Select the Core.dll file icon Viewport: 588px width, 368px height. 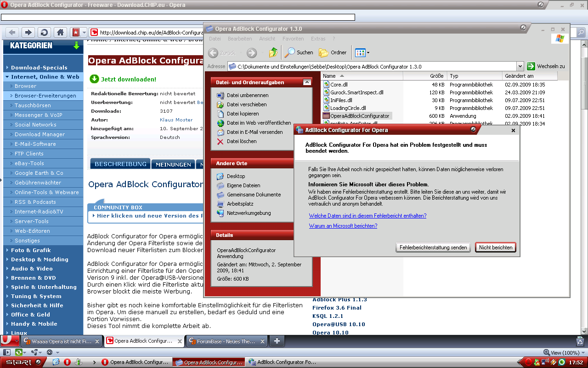[x=327, y=85]
